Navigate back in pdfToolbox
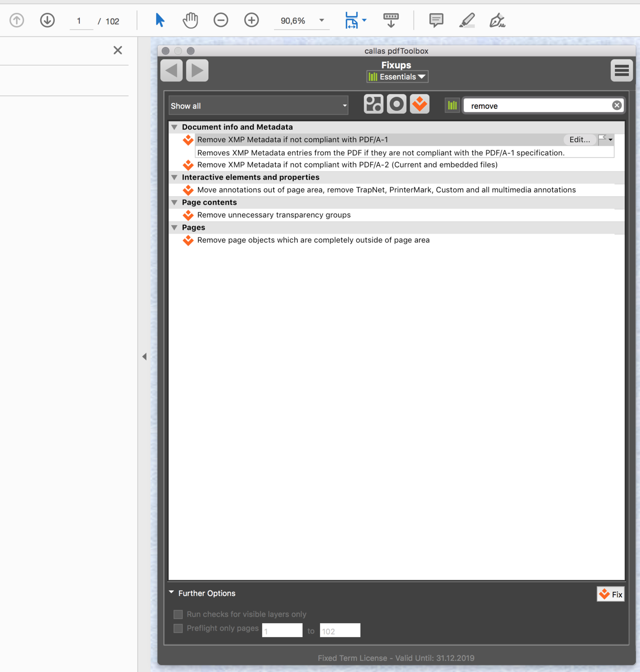This screenshot has width=640, height=672. point(172,70)
